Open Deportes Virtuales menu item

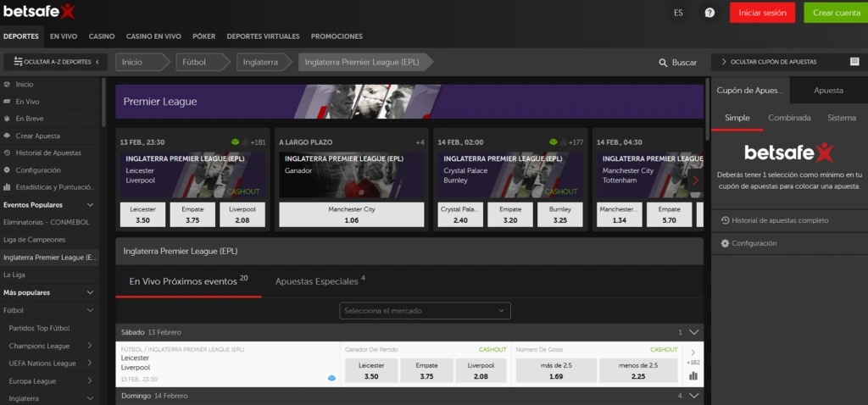pos(263,36)
